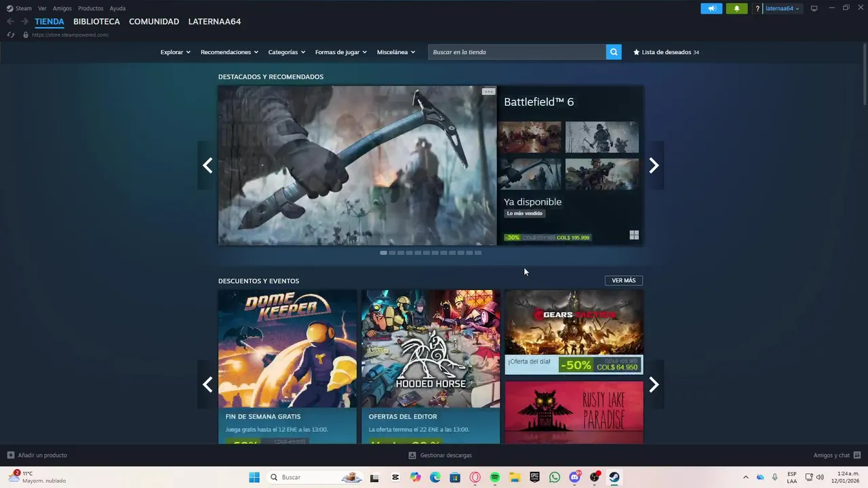Open the green notifications bell
Screen dimensions: 868x488
tap(737, 8)
